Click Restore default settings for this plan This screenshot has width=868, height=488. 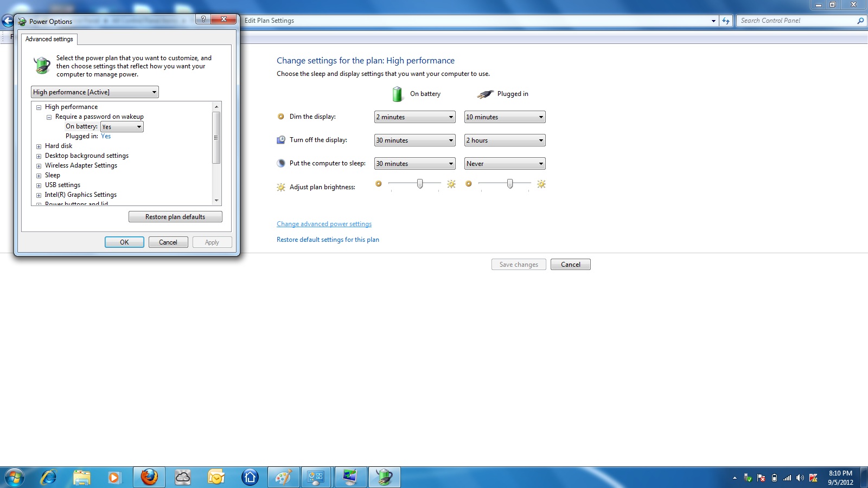tap(328, 240)
